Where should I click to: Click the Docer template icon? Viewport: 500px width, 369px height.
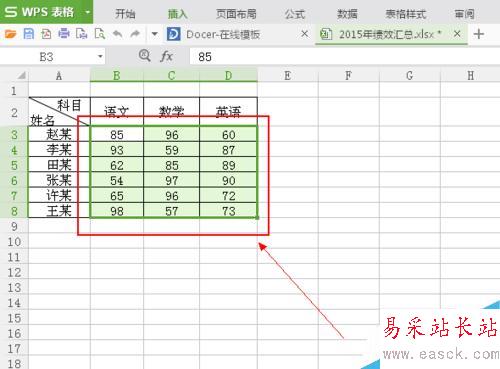point(174,34)
